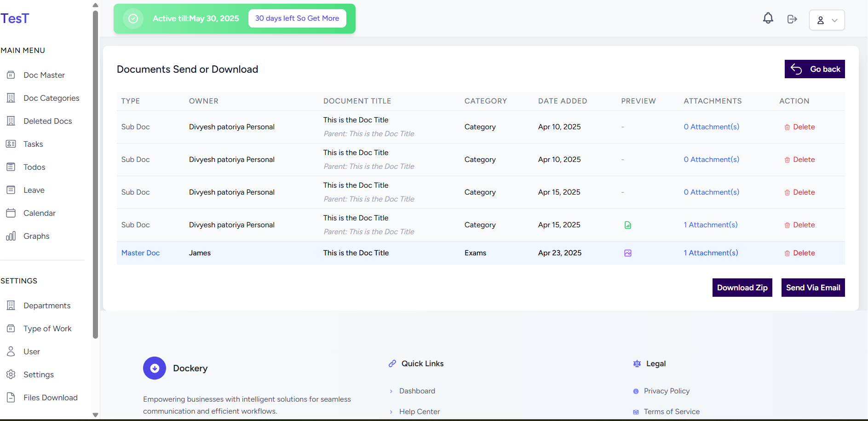The image size is (868, 421).
Task: Delete Apr 15 row with 0 attachments
Action: [799, 192]
